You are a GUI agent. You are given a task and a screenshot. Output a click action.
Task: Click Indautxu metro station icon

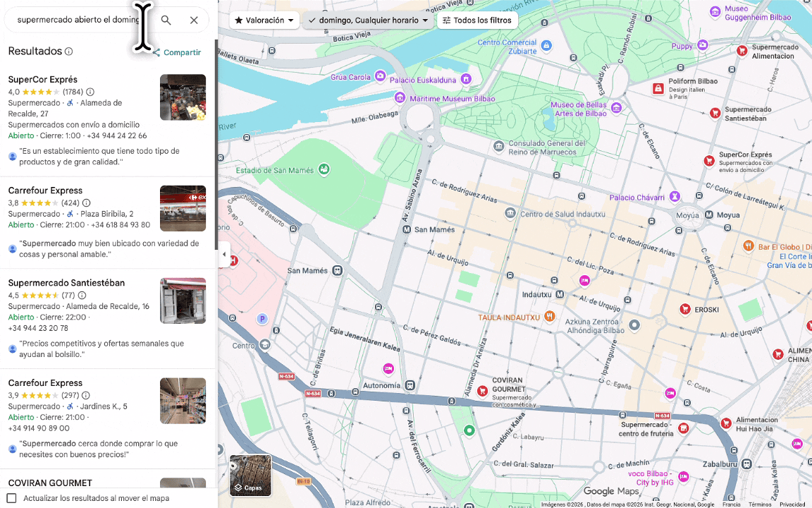tap(560, 294)
